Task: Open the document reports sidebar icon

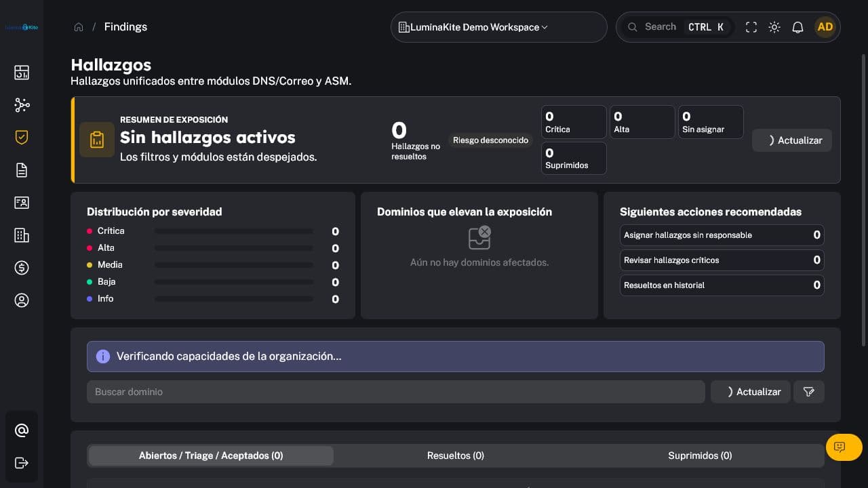Action: (x=22, y=170)
